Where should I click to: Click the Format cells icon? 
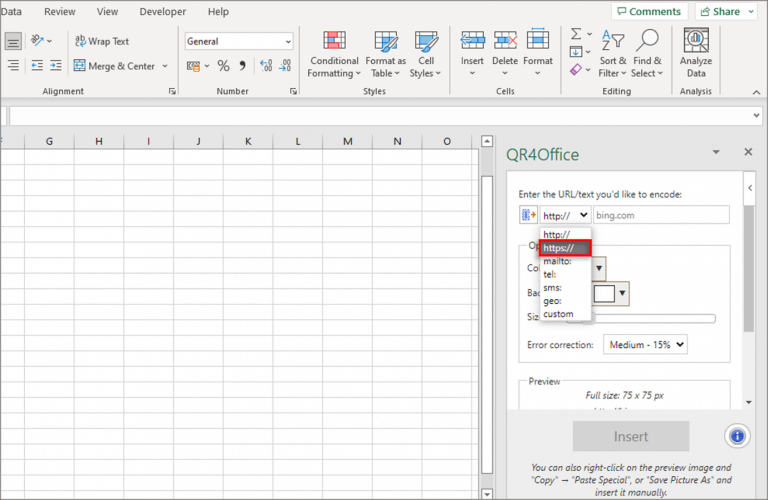[537, 40]
